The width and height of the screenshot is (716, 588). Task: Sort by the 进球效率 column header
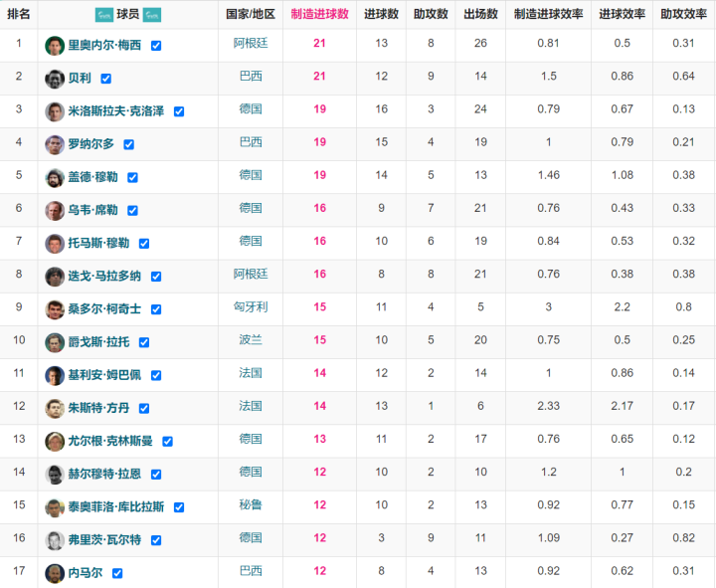622,14
